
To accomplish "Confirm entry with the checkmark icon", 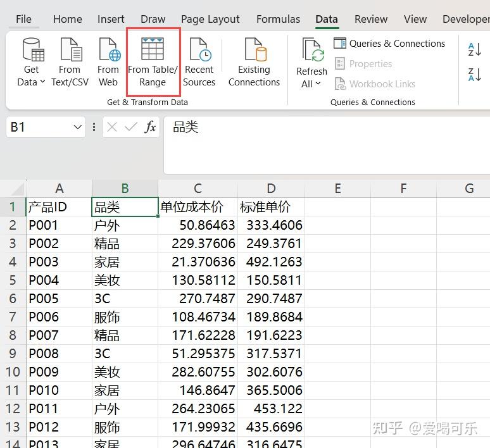I will point(130,127).
